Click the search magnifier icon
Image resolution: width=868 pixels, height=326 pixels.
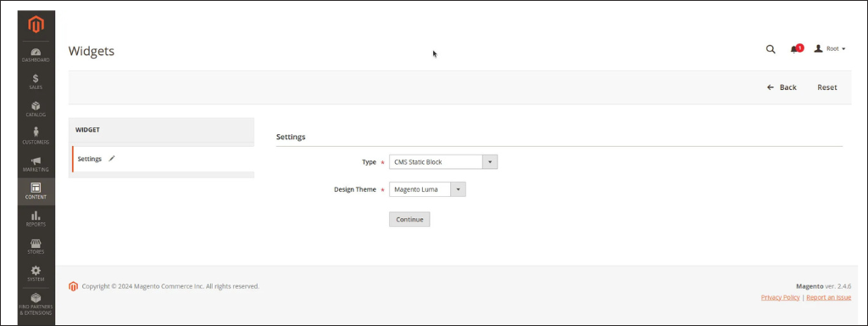point(771,49)
